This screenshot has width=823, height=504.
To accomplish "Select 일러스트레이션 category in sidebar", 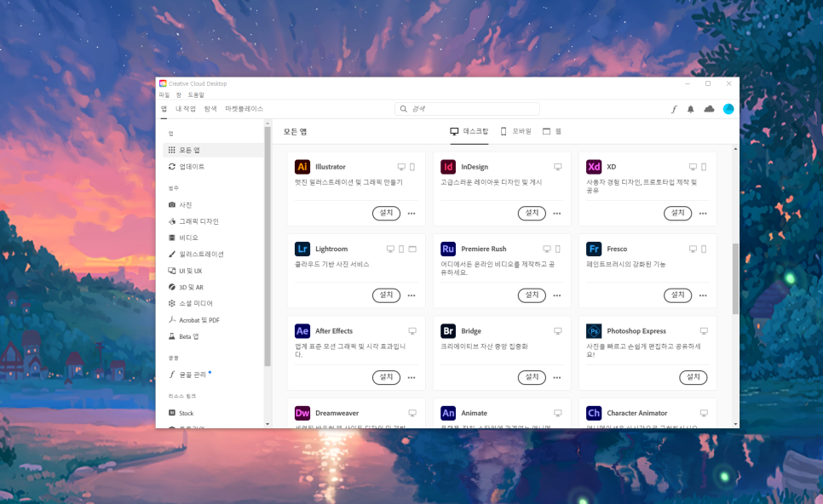I will point(213,254).
